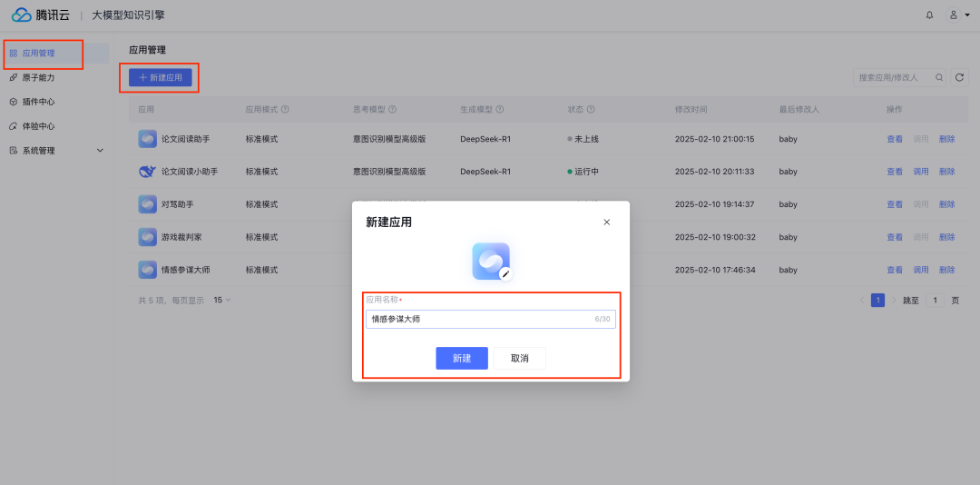Click the notification bell icon
The image size is (980, 485).
pos(929,15)
